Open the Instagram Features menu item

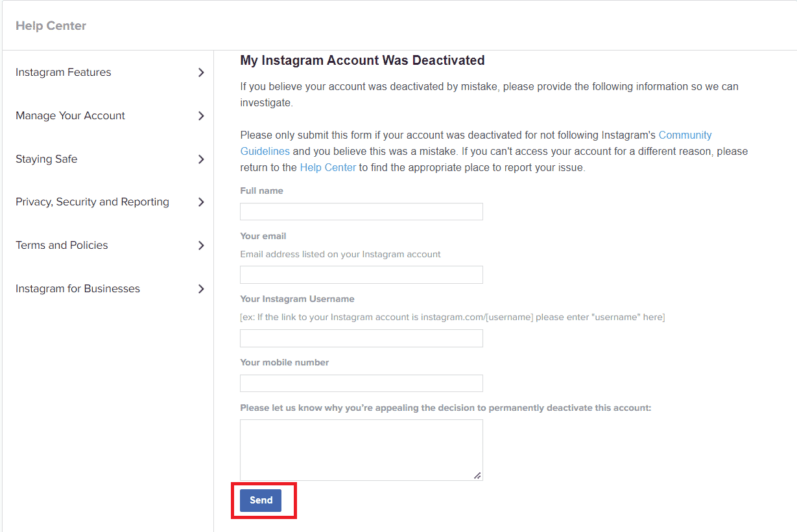pos(64,73)
